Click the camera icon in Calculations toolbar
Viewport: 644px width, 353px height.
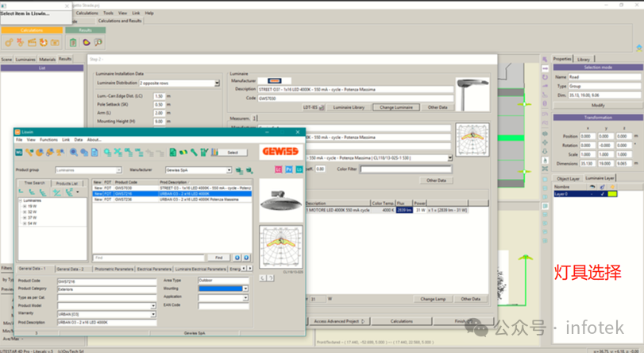click(x=55, y=42)
